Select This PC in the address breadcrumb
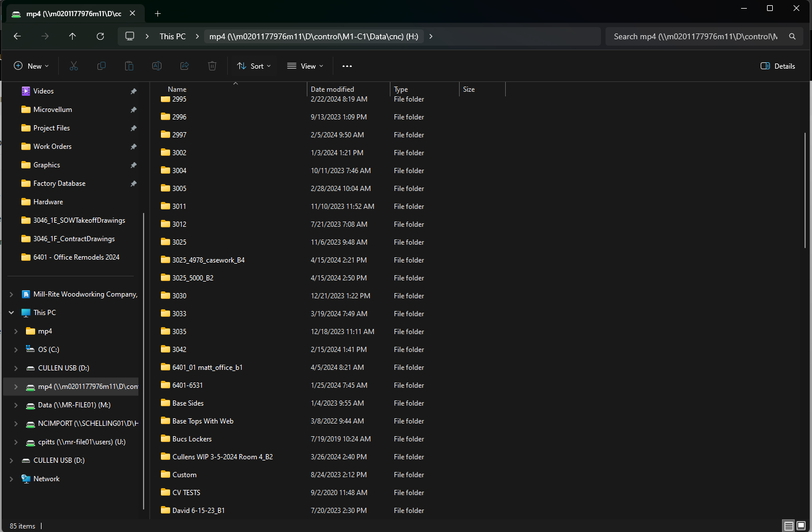This screenshot has width=812, height=532. (172, 36)
